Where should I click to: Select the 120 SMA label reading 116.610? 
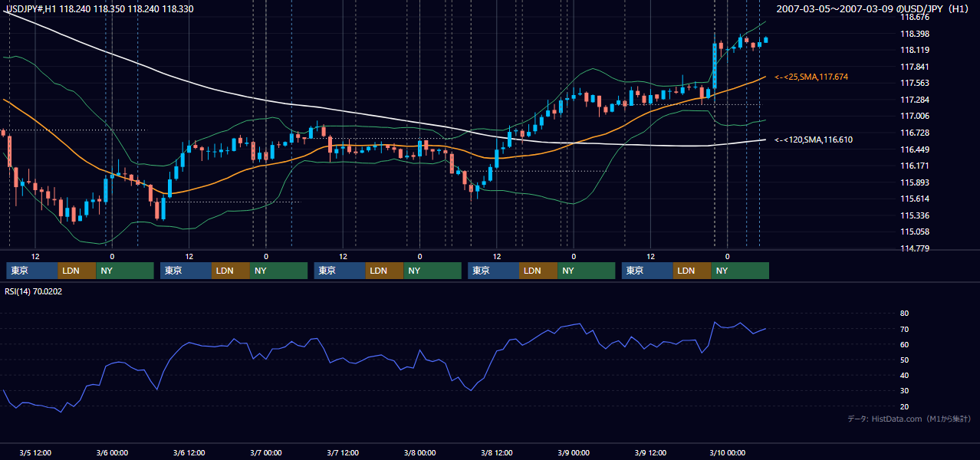[x=814, y=140]
